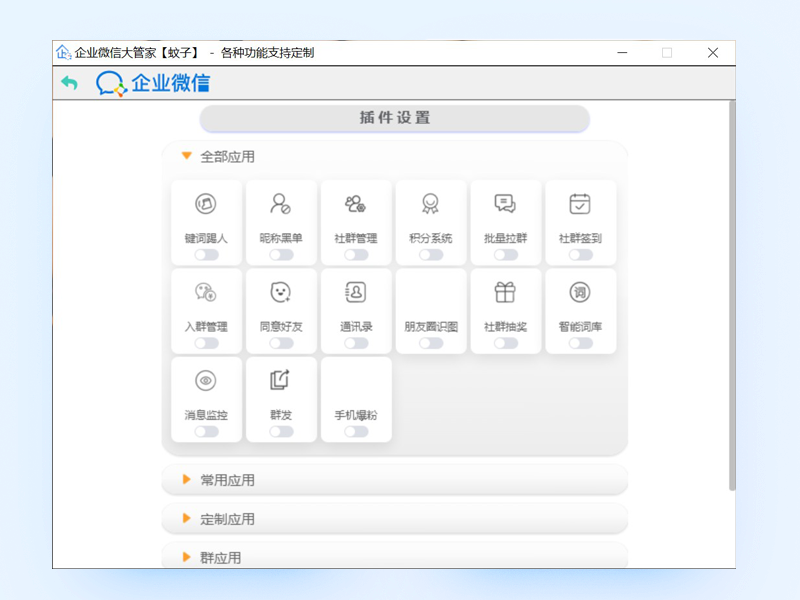Click the 键词踢人 plugin icon
800x600 pixels.
206,204
